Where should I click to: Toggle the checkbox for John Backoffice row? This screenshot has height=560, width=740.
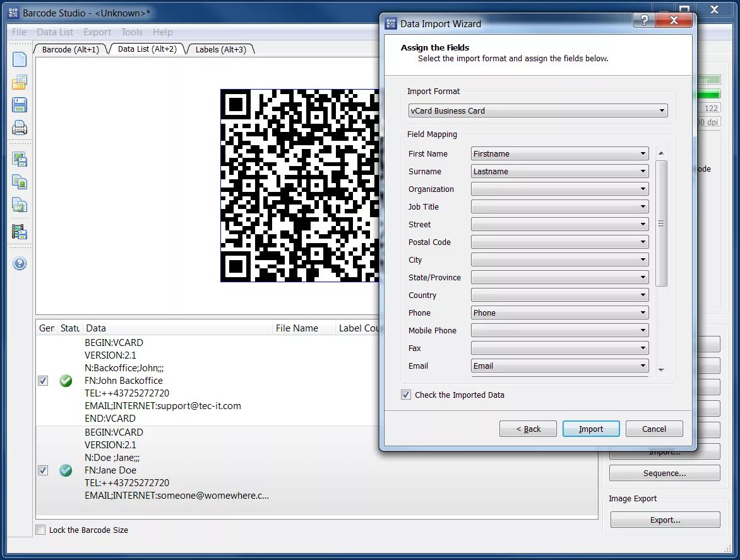tap(43, 381)
